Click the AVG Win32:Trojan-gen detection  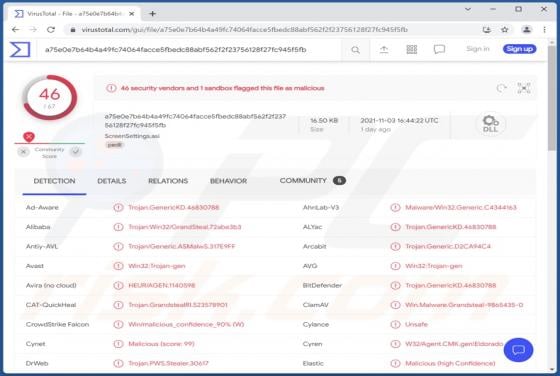pyautogui.click(x=434, y=266)
